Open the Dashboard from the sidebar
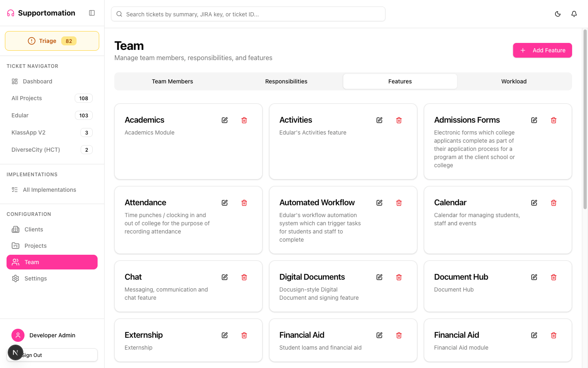The image size is (588, 368). pos(37,81)
